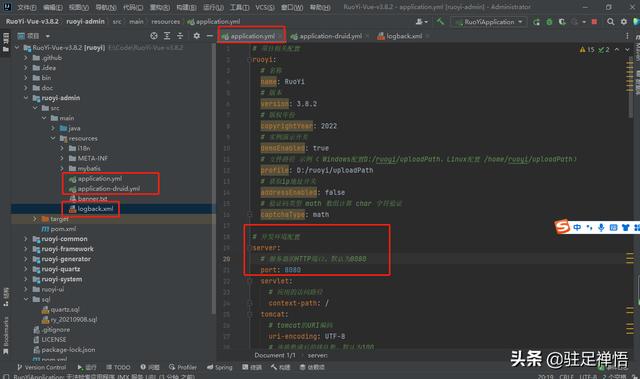
Task: Open project panel options gear
Action: pyautogui.click(x=196, y=36)
